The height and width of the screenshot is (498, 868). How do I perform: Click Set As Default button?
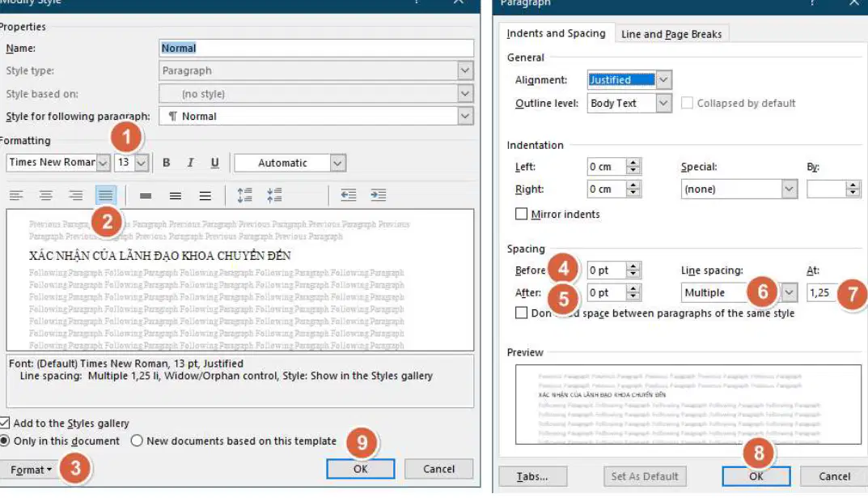click(645, 476)
